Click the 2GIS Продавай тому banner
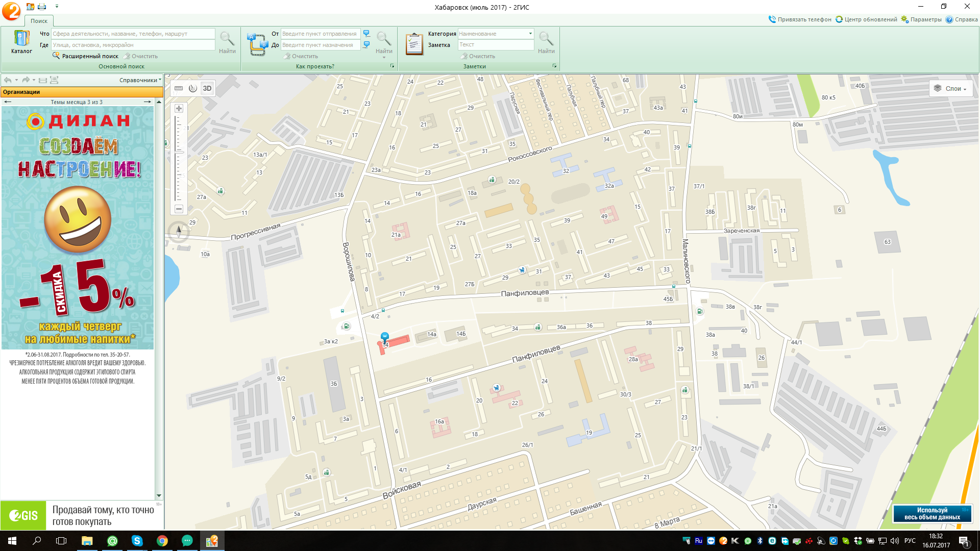980x551 pixels. (x=82, y=515)
